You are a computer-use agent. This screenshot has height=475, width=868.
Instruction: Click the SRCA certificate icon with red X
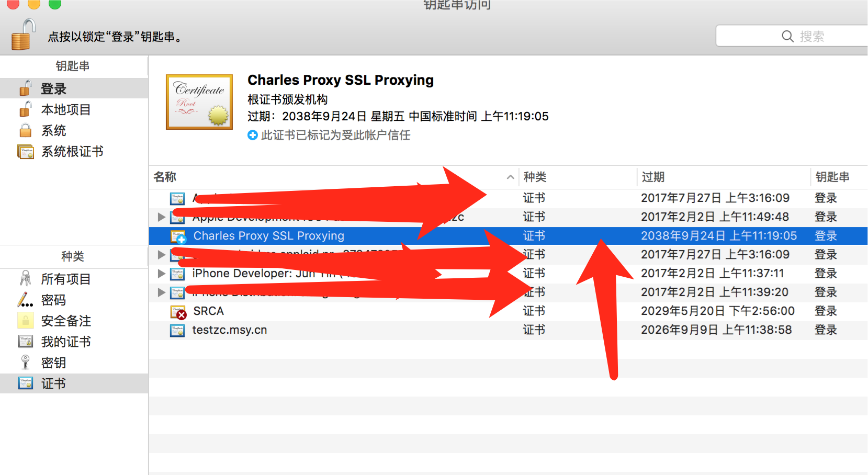tap(178, 312)
